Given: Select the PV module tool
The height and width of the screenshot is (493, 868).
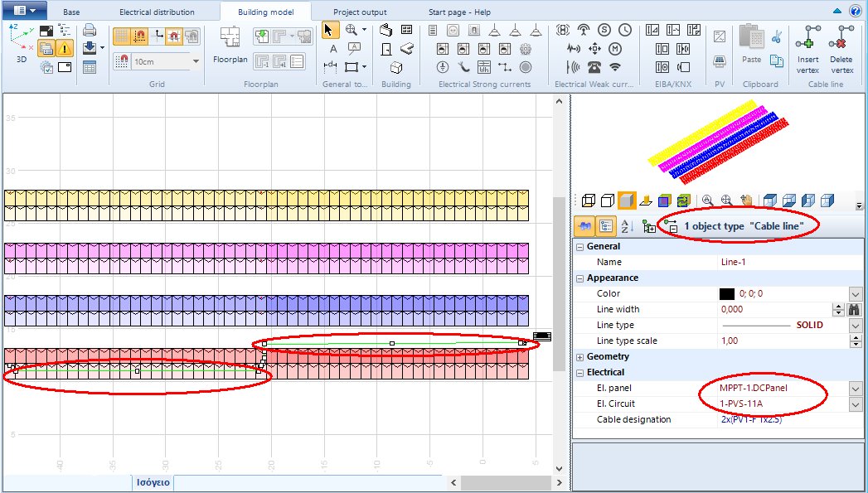Looking at the screenshot, I should point(719,62).
